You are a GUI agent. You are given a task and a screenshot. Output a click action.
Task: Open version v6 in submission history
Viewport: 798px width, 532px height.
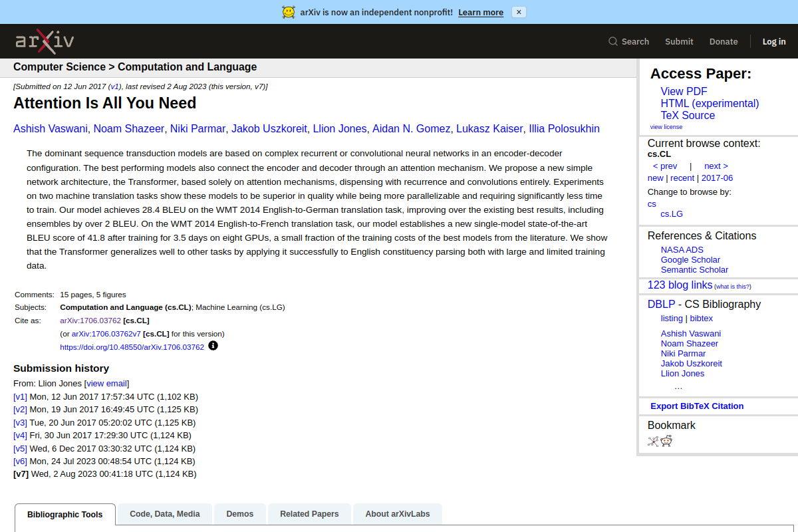pos(20,461)
